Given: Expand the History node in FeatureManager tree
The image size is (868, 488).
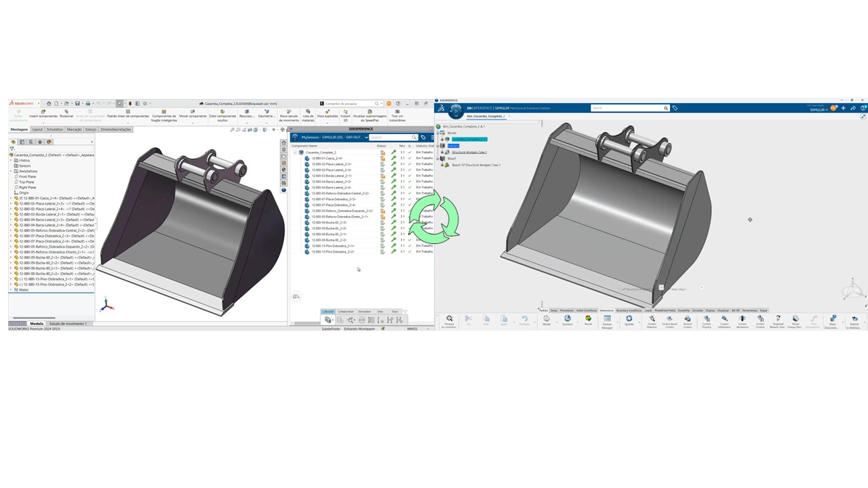Looking at the screenshot, I should 12,161.
